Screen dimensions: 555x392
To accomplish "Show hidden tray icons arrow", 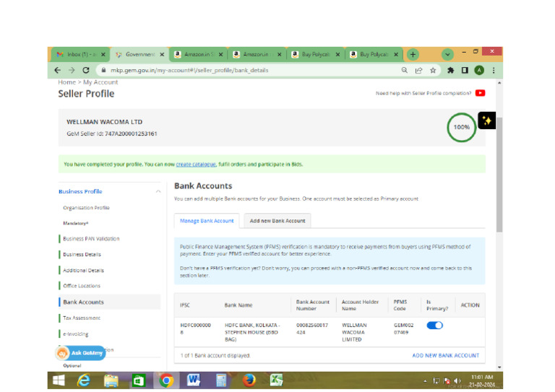I will (x=425, y=381).
